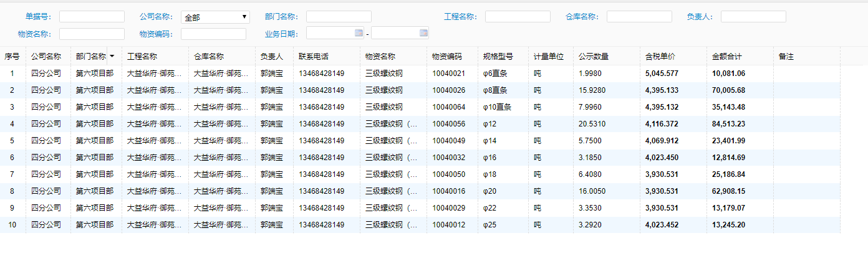Click total amount 10,081.06
This screenshot has width=868, height=271.
[729, 74]
